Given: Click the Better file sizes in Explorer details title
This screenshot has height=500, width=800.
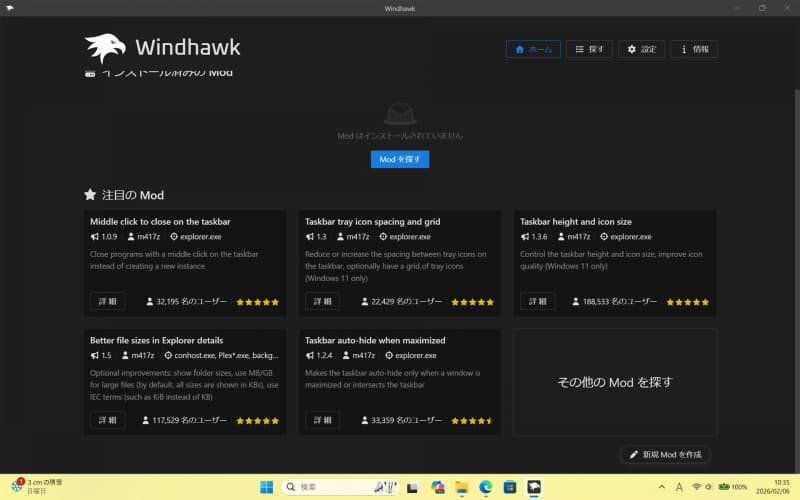Looking at the screenshot, I should (157, 340).
